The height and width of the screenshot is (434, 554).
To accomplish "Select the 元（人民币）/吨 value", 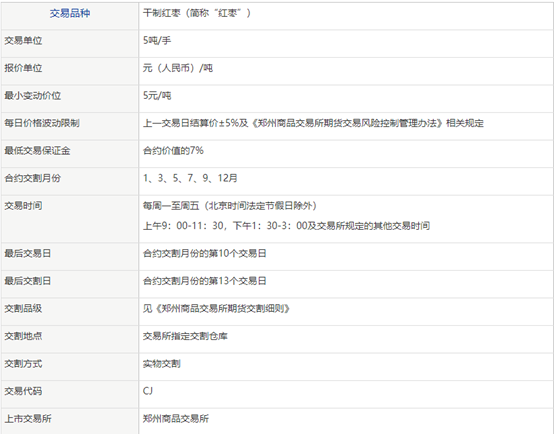I will click(x=178, y=68).
